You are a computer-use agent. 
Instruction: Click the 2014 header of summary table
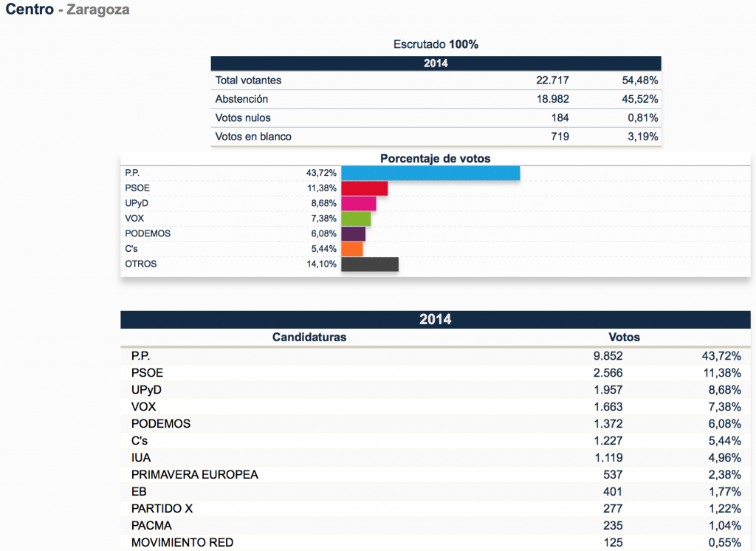(436, 64)
